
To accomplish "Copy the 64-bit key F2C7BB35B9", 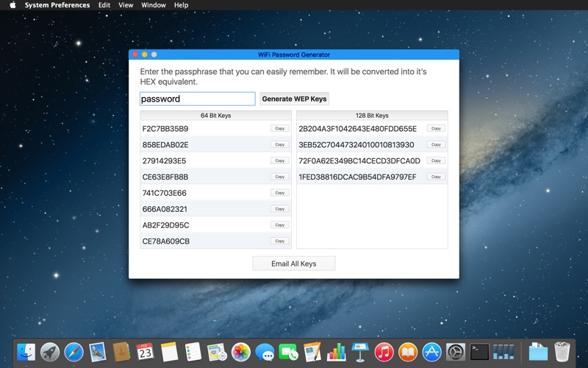I will (x=280, y=128).
